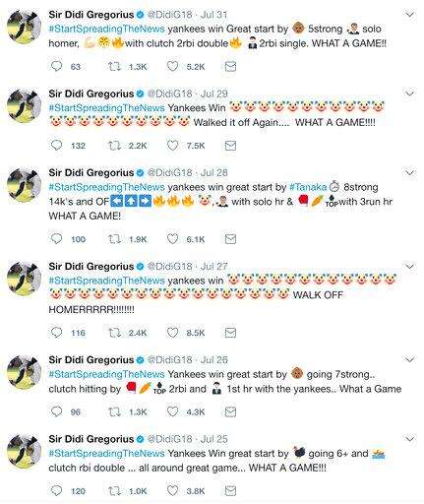Reply to the Jul 31 tweet
The height and width of the screenshot is (504, 424).
point(56,66)
